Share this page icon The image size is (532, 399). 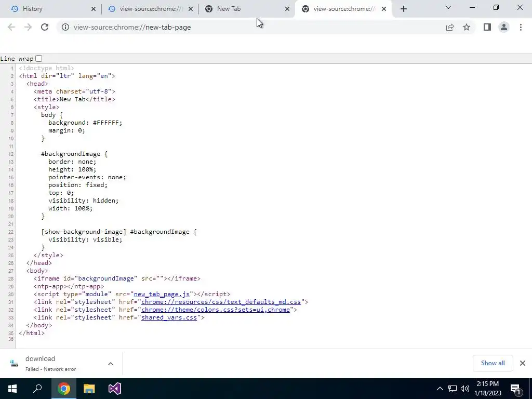pos(450,27)
